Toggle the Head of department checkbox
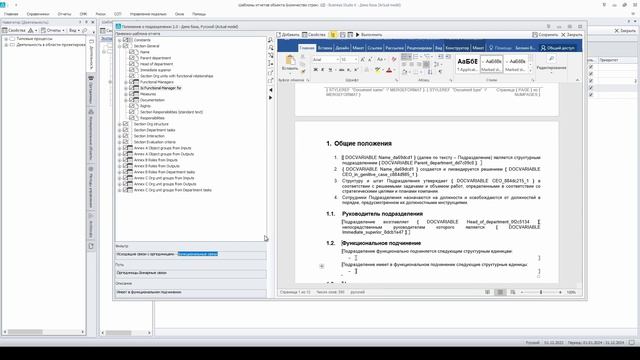Viewport: 640px width, 360px height. [x=131, y=64]
